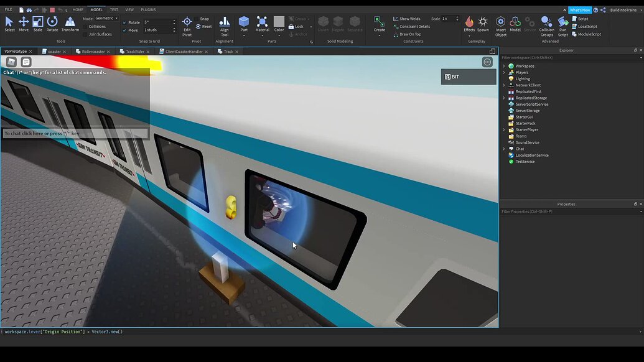The width and height of the screenshot is (644, 362).
Task: Expand the Workspace tree node
Action: [504, 66]
